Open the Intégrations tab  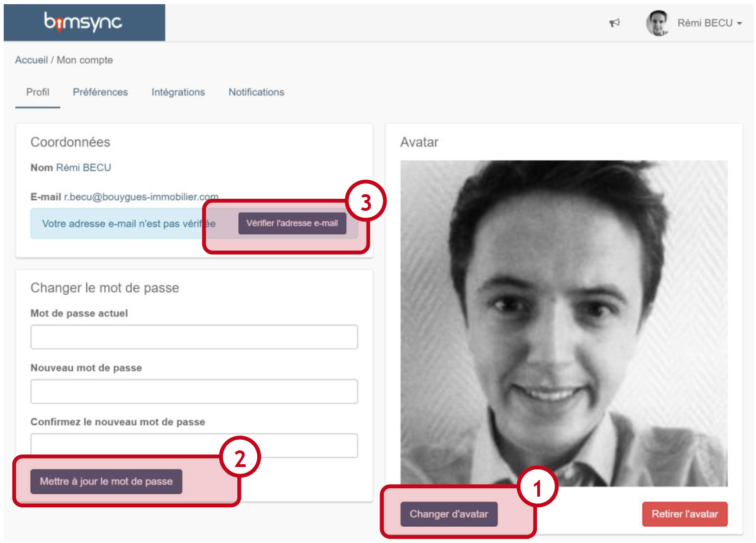[178, 92]
